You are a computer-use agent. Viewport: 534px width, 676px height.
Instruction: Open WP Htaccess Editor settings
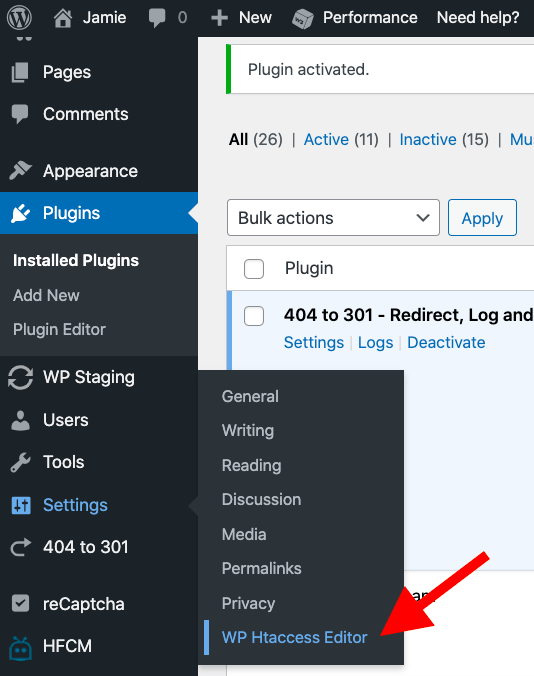click(294, 637)
